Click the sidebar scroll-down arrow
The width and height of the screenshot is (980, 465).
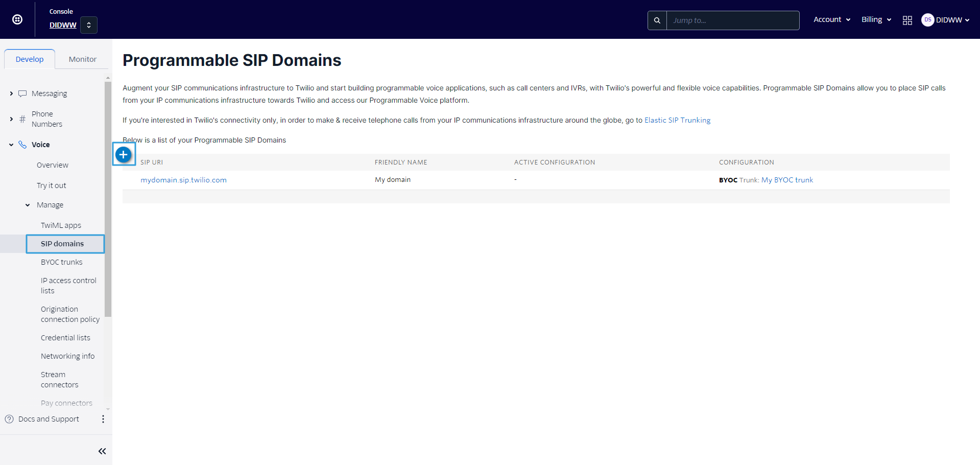(108, 409)
